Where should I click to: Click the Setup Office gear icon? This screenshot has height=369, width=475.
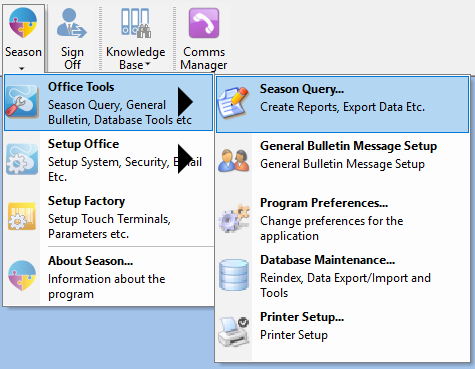pos(22,159)
